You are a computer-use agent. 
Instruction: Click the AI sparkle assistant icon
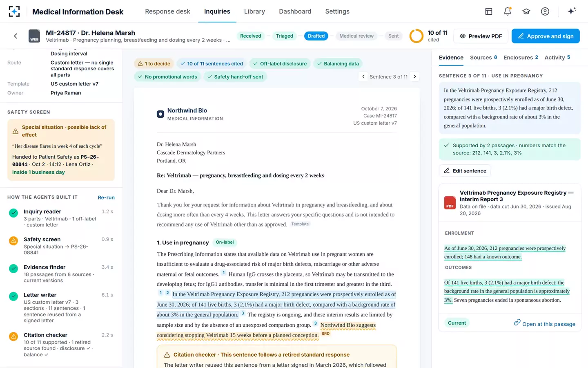coord(572,11)
